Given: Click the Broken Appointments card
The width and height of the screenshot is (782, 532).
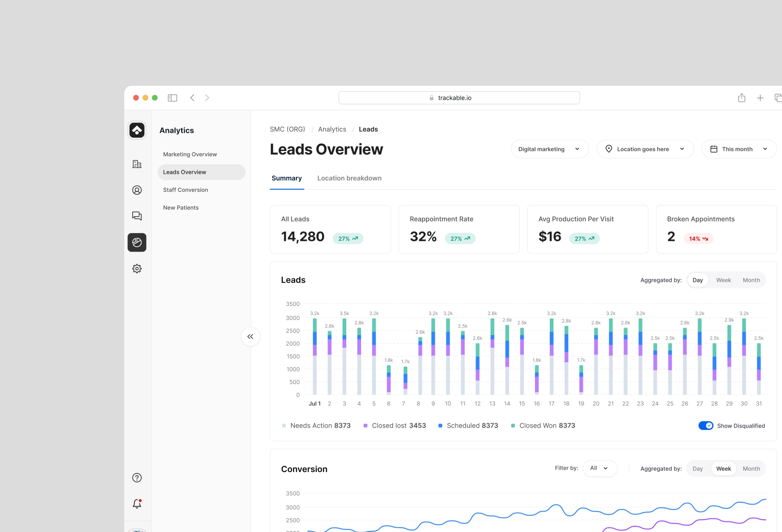Looking at the screenshot, I should pyautogui.click(x=717, y=229).
